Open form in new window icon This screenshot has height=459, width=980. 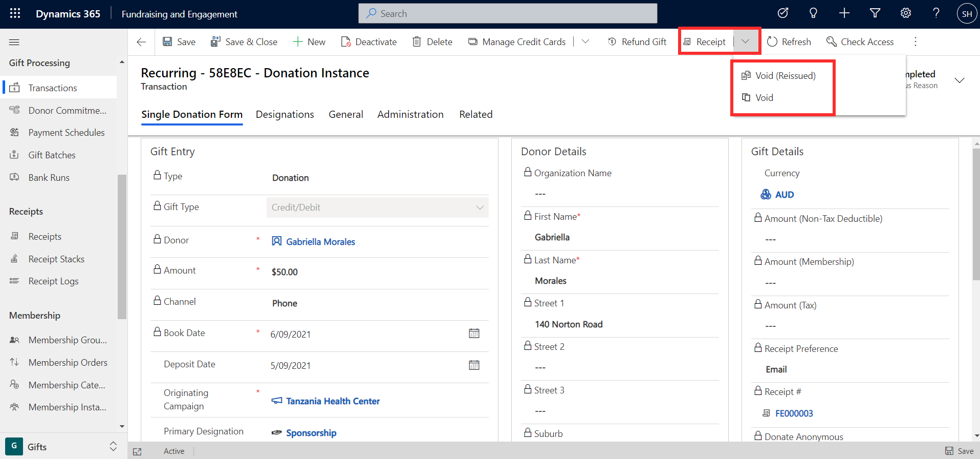[x=137, y=451]
